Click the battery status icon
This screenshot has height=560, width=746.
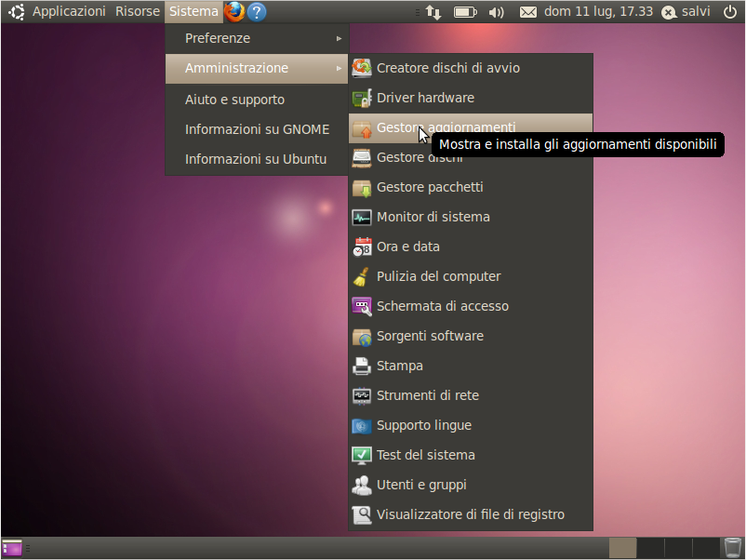465,12
